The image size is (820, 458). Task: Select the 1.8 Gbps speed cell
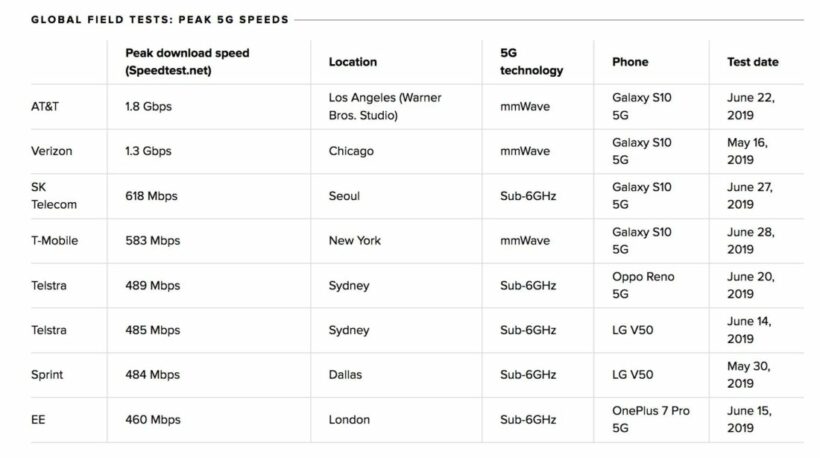point(147,106)
